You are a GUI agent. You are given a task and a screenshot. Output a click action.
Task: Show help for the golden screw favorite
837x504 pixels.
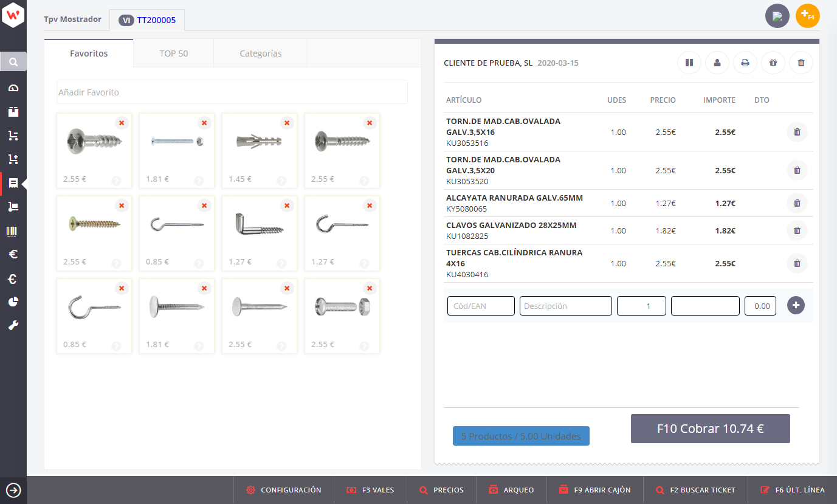[x=116, y=263]
